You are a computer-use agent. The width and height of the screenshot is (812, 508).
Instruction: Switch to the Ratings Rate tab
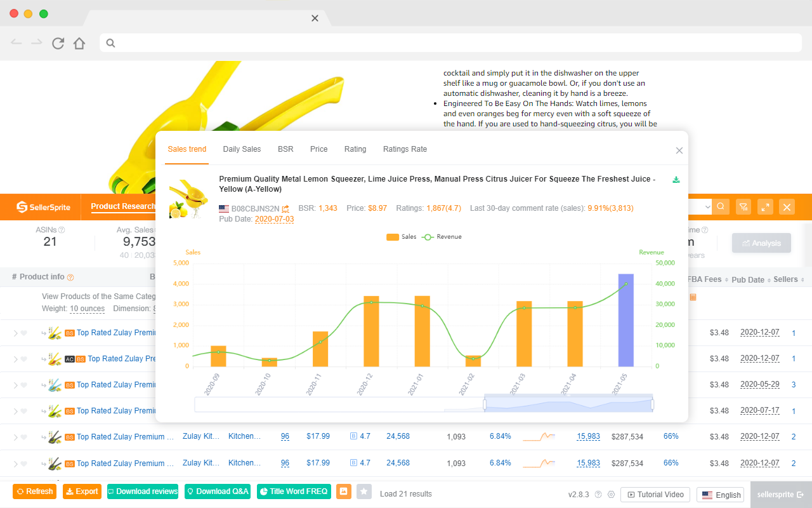pyautogui.click(x=405, y=149)
